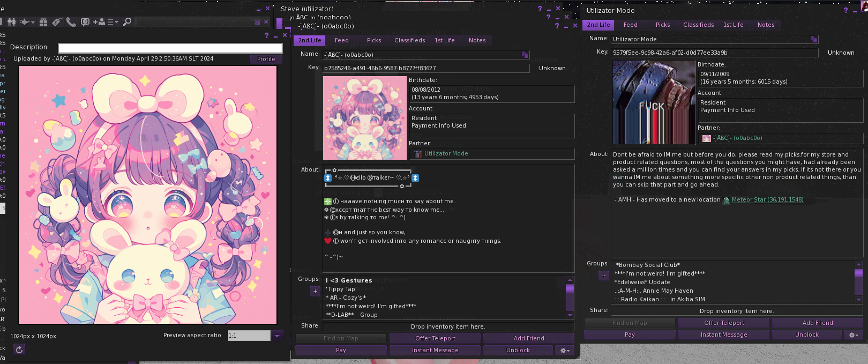Image resolution: width=868 pixels, height=364 pixels.
Task: Click the magnifying glass search icon
Action: click(x=127, y=22)
